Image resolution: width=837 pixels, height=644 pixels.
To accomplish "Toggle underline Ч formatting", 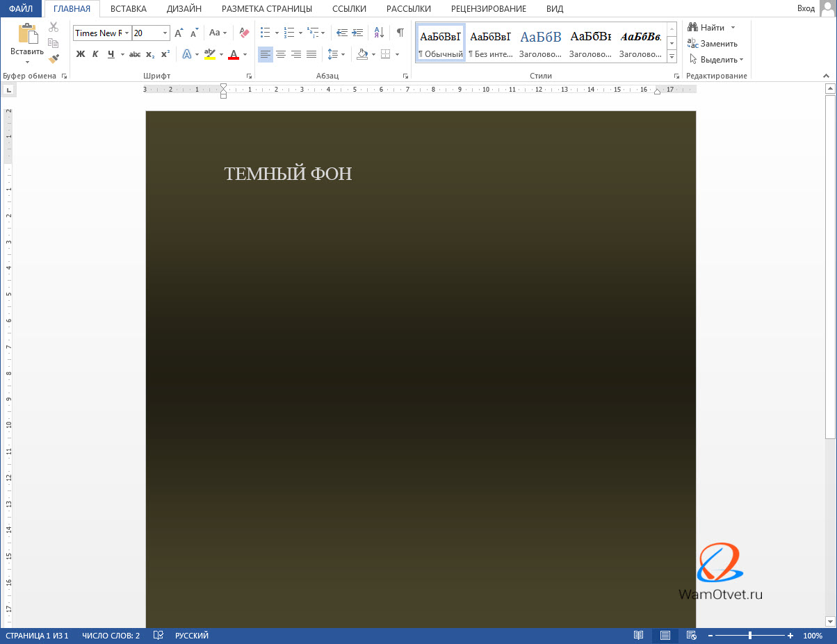I will point(111,54).
